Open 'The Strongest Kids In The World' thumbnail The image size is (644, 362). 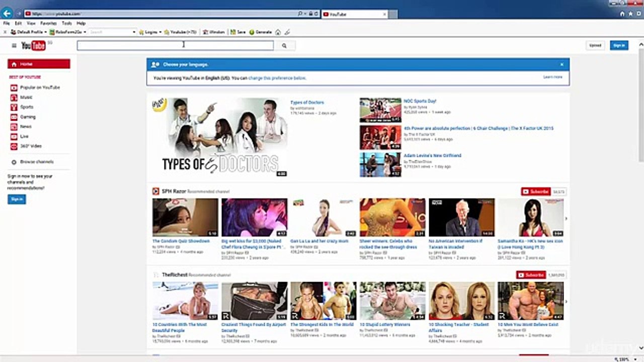pos(323,301)
